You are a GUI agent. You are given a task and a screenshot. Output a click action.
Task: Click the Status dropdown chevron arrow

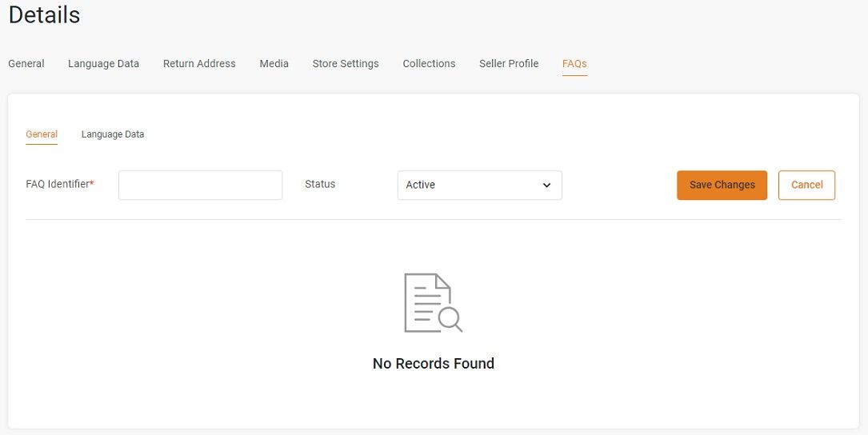tap(547, 186)
